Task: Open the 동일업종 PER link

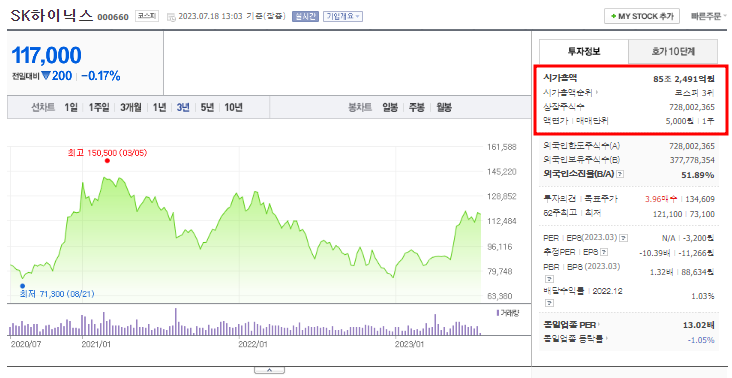Action: (x=572, y=324)
